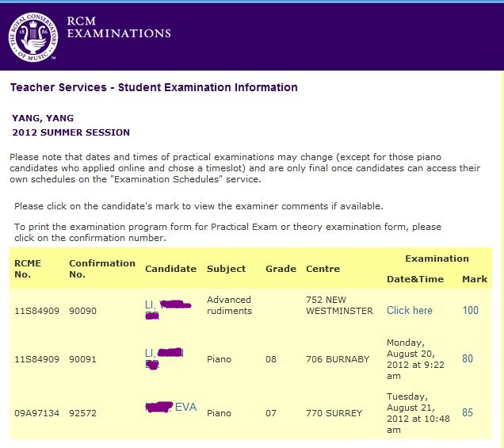Click the 'Centre' column header

pos(323,269)
